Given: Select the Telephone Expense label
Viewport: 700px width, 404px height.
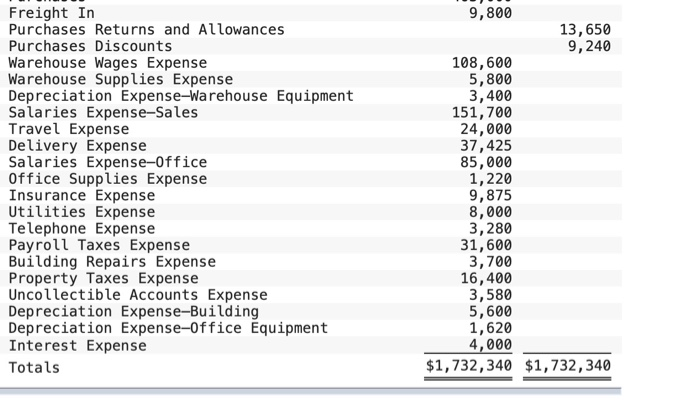Looking at the screenshot, I should click(x=82, y=228).
